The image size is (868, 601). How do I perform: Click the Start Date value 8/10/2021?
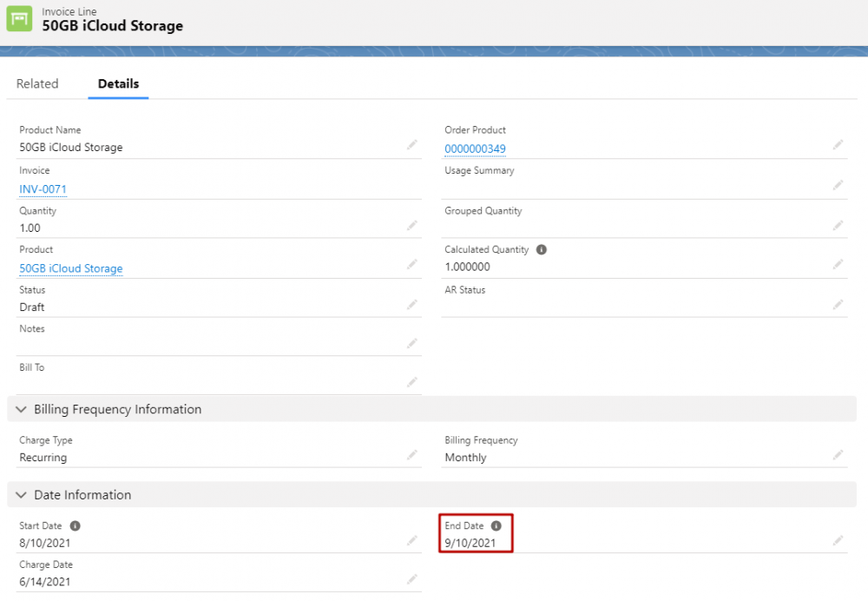point(45,544)
